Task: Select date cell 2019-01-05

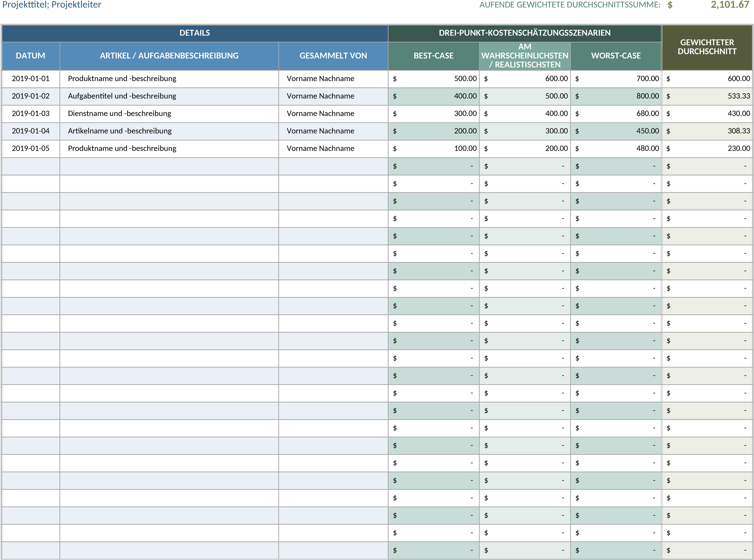Action: click(x=30, y=148)
